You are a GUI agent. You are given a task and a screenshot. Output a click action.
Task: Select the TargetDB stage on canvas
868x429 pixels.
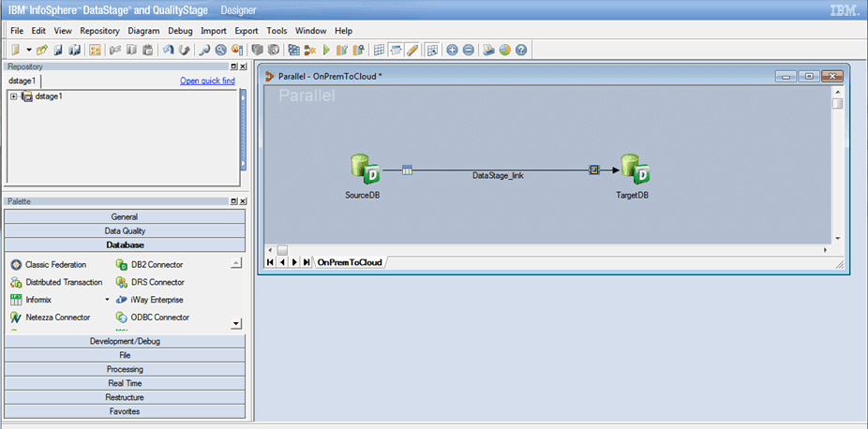coord(635,170)
